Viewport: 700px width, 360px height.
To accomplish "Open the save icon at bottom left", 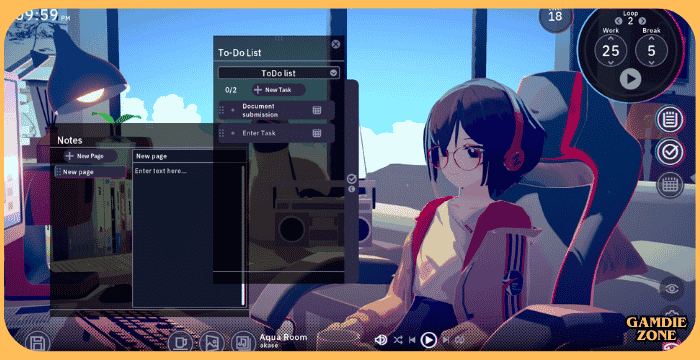I will coord(38,344).
